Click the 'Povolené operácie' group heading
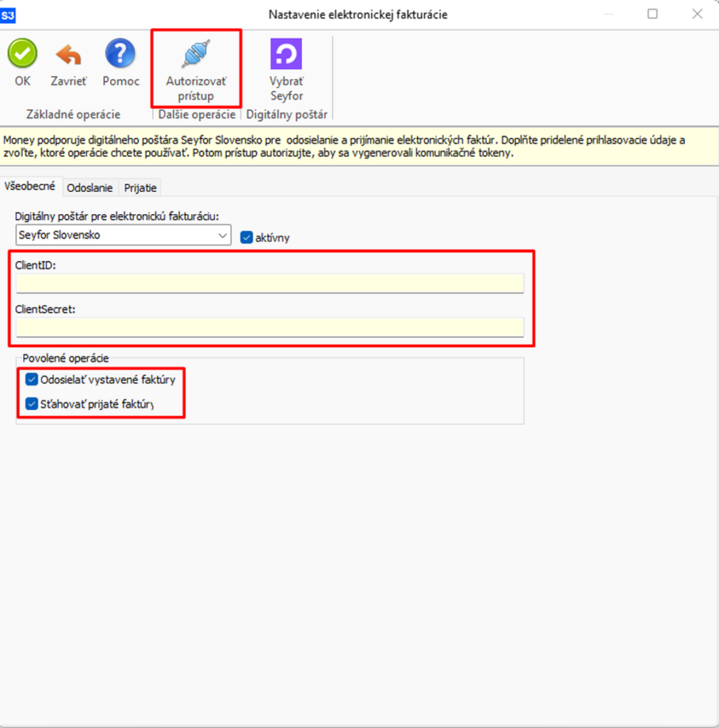This screenshot has height=728, width=719. click(65, 358)
